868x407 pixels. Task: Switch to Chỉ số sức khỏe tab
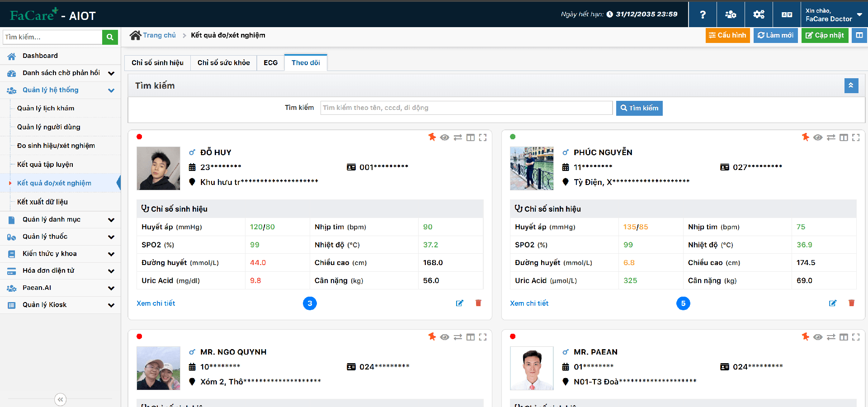pyautogui.click(x=224, y=63)
